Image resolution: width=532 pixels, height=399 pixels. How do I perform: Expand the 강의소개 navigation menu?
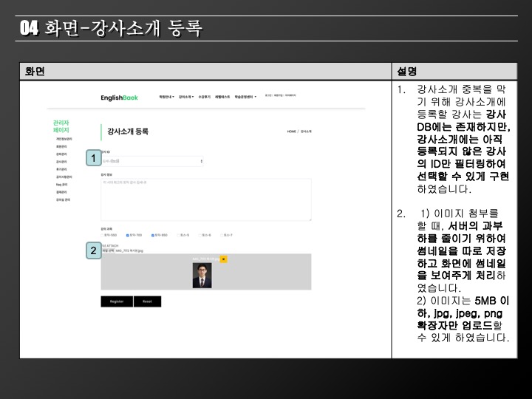coord(186,97)
